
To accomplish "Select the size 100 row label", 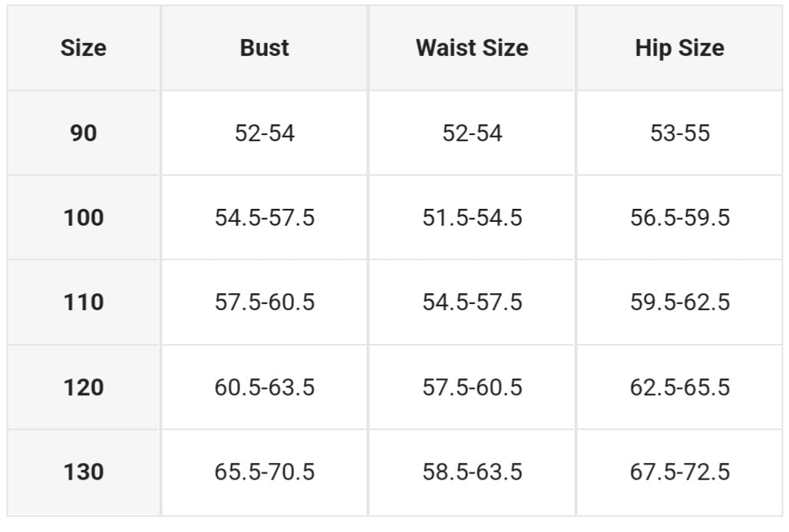I will [x=83, y=217].
